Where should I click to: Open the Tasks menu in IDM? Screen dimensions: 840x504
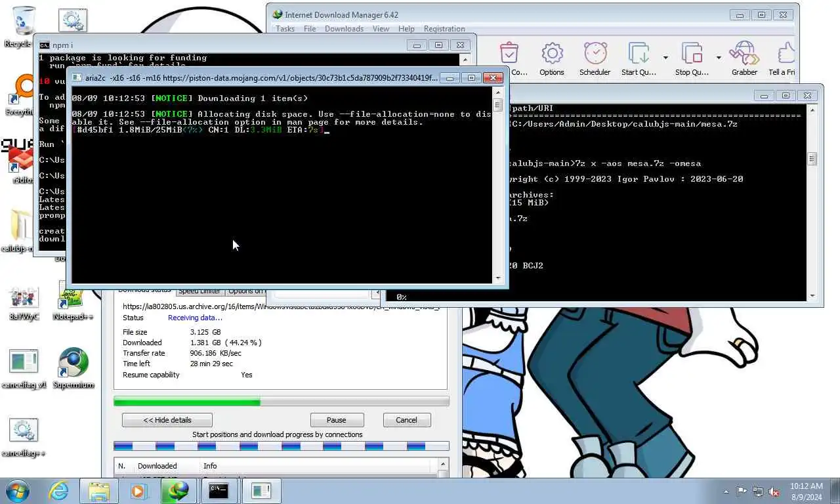point(285,29)
